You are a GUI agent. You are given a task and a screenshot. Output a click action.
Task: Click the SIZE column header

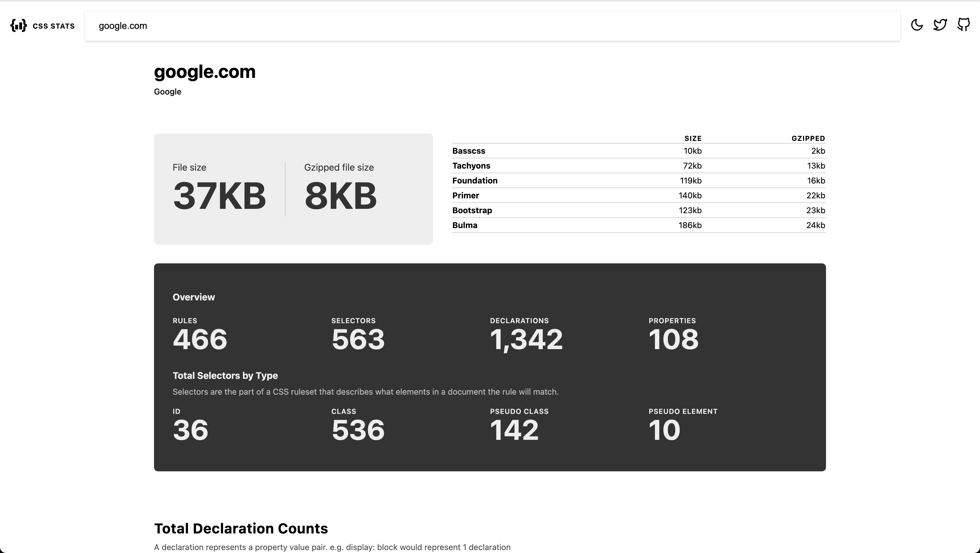(693, 139)
